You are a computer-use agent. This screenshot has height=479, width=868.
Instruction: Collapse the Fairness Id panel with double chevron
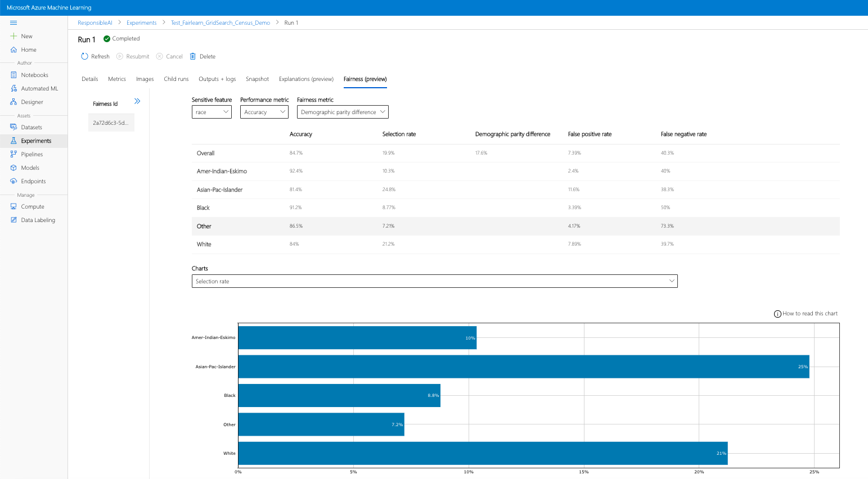pos(137,101)
